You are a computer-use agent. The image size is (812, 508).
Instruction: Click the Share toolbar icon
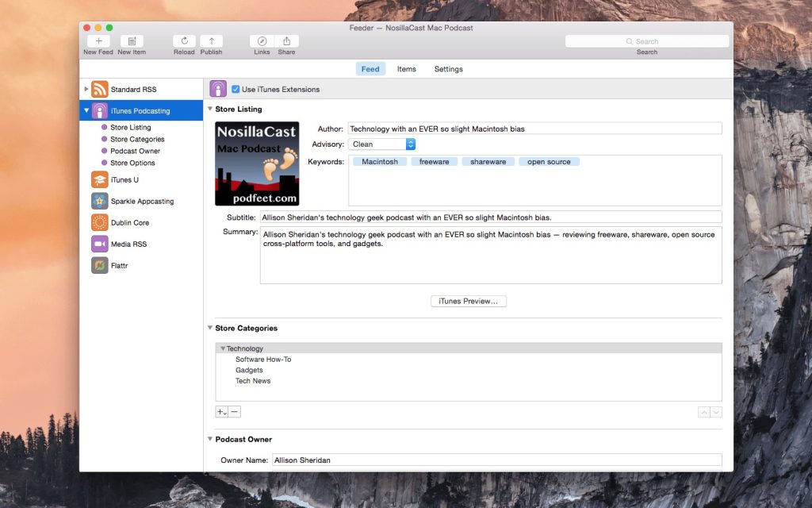286,41
